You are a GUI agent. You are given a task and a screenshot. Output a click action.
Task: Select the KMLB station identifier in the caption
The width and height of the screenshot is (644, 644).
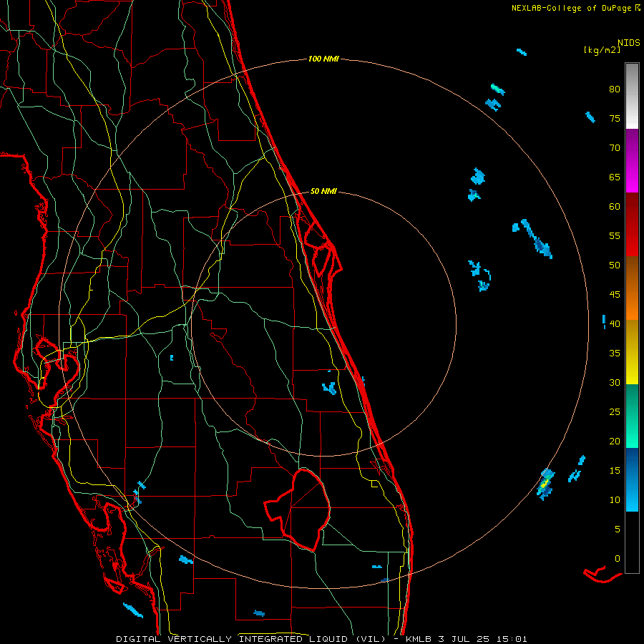point(419,639)
